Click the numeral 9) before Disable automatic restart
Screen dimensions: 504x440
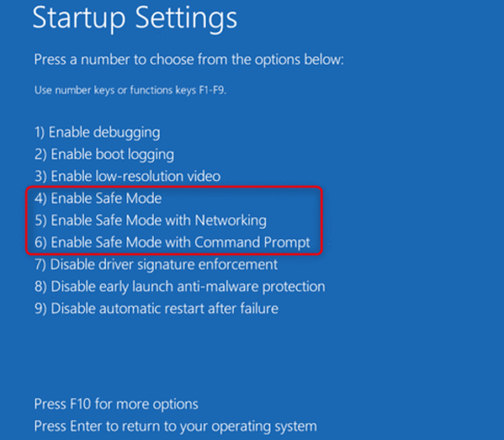click(40, 308)
